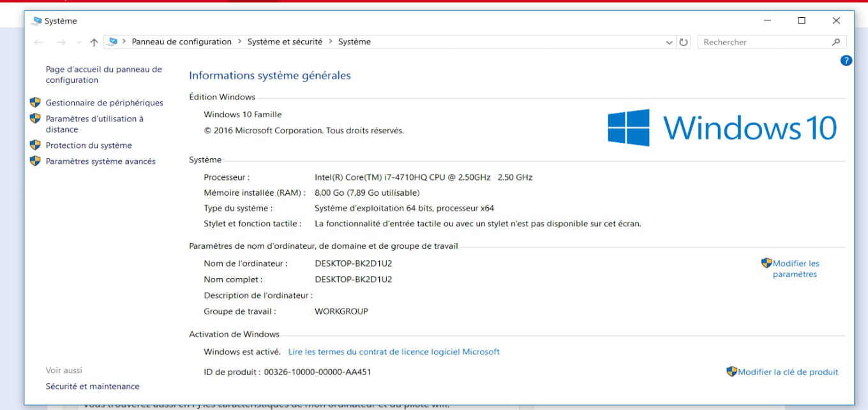Open Help with the blue question mark

click(846, 61)
